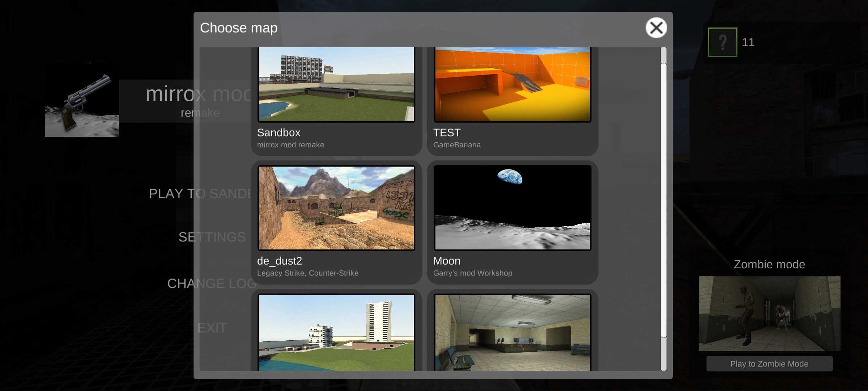Click 'Legacy Strike, Counter-Strike' caption
Image resolution: width=868 pixels, height=391 pixels.
308,273
